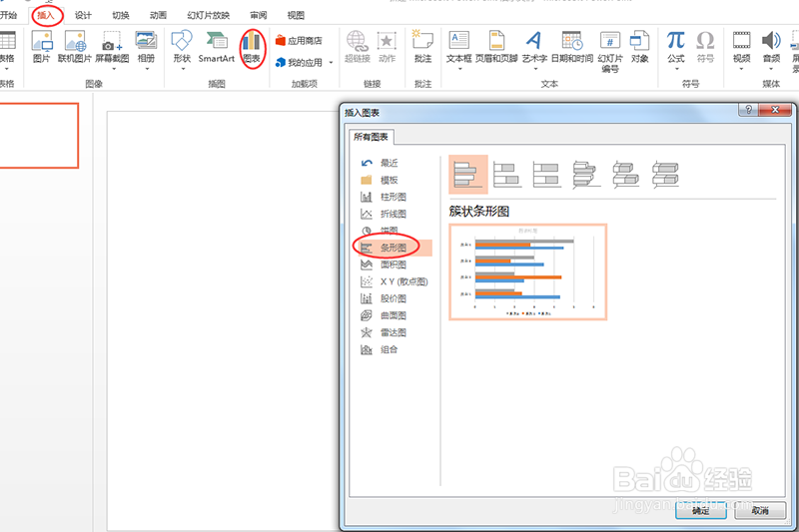The height and width of the screenshot is (532, 799).
Task: Expand the 艺术字 dropdown arrow
Action: 535,69
